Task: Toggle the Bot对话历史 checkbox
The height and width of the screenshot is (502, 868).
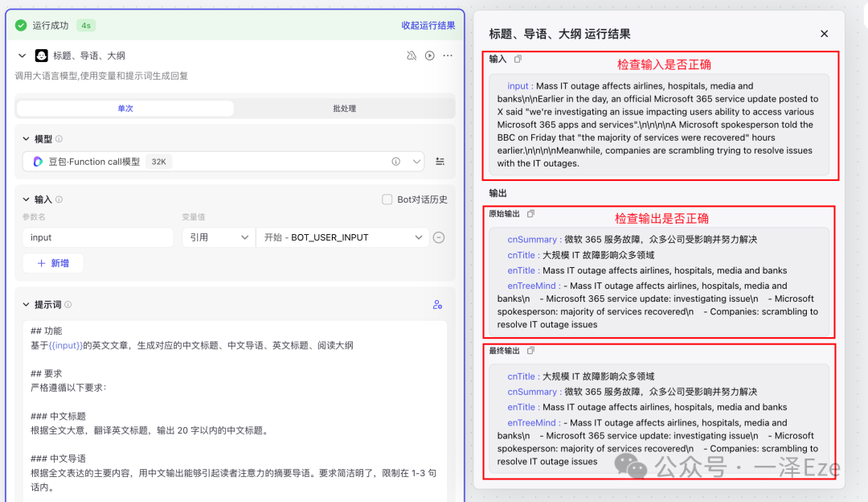Action: tap(387, 200)
